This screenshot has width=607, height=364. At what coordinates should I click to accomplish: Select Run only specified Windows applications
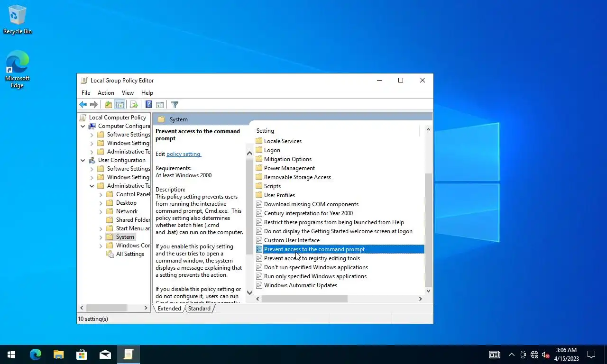click(315, 276)
